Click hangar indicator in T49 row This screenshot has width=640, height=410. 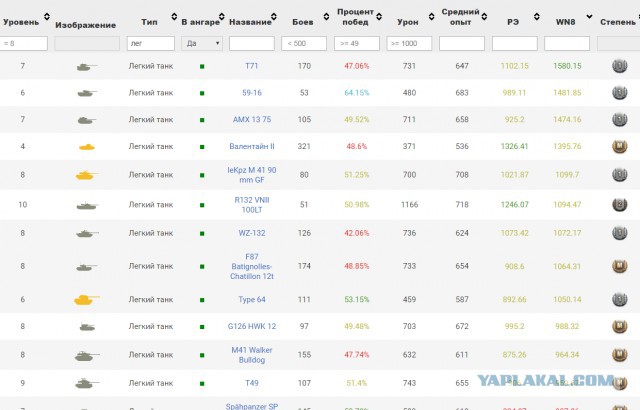coord(202,384)
